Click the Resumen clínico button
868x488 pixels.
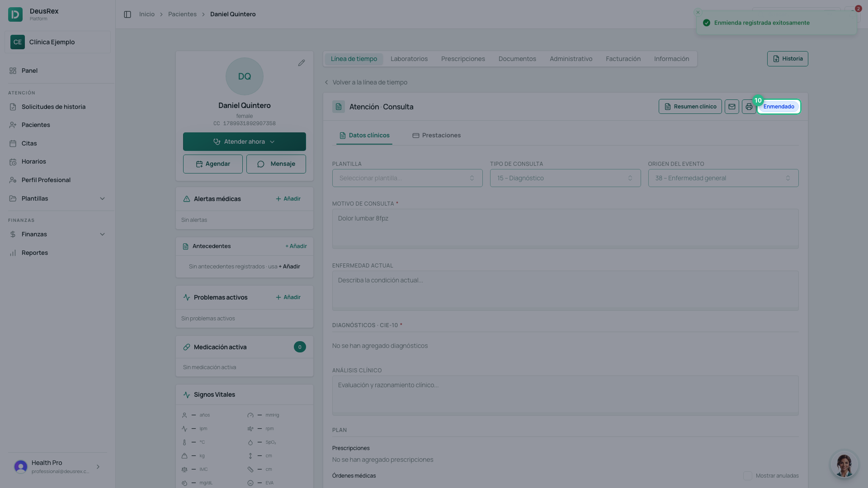click(690, 107)
